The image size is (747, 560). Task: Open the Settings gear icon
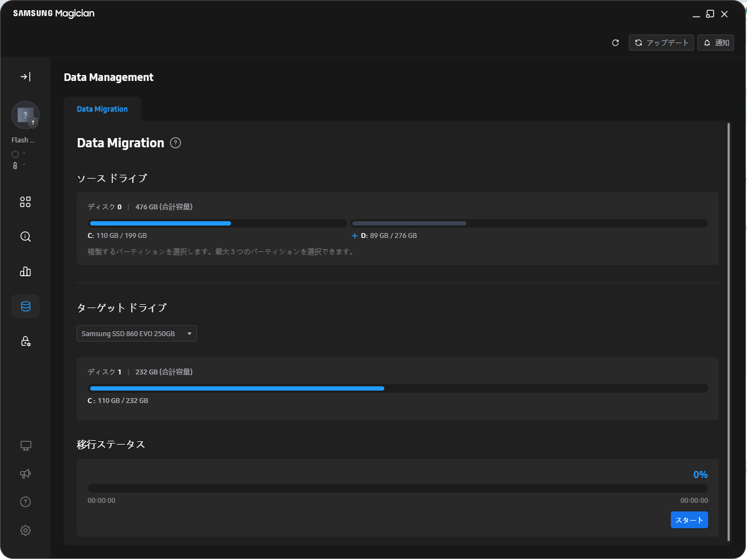[25, 530]
